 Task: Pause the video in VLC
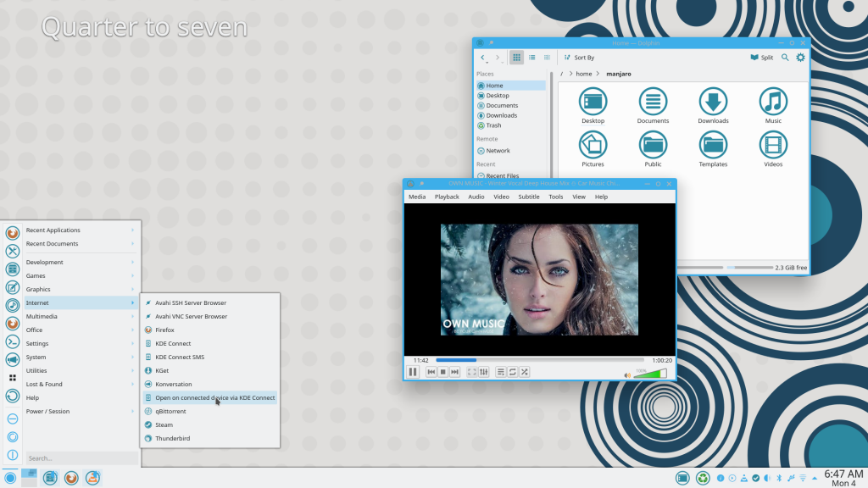(413, 372)
